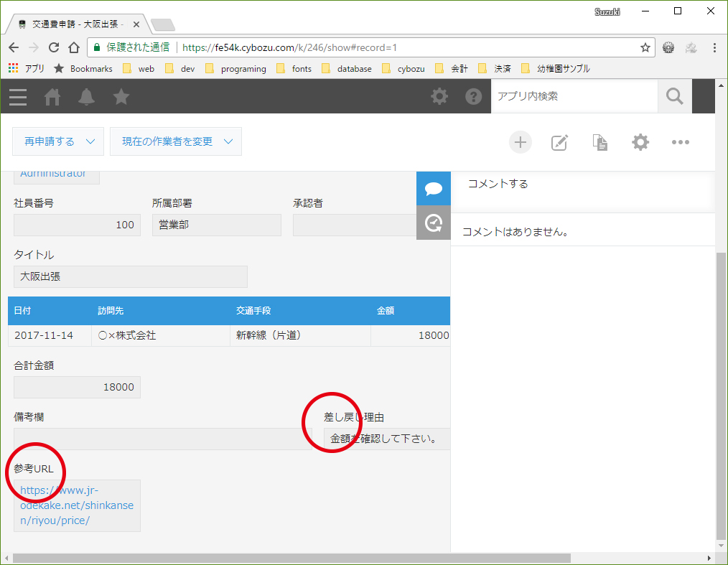Viewport: 728px width, 565px height.
Task: Click the アプリ内検索 search field
Action: (574, 96)
